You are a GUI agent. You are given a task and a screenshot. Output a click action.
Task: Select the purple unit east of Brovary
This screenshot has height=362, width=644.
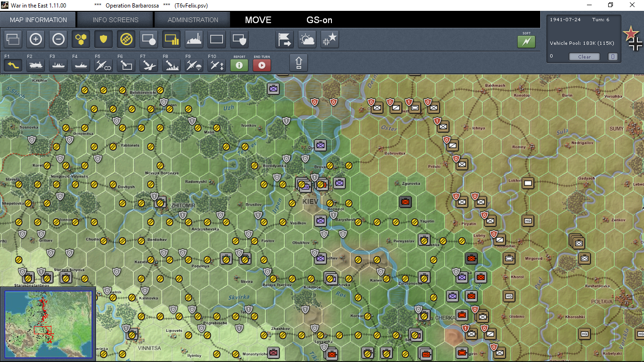click(x=339, y=183)
